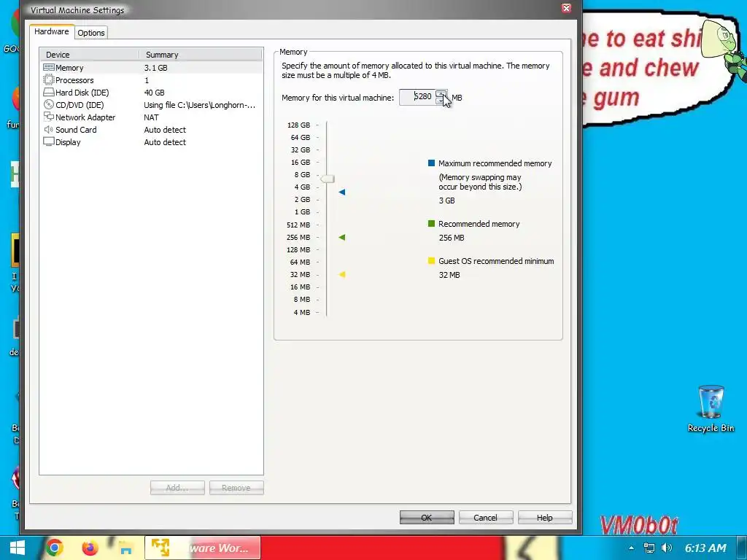Select 'Using file C:\Users\Longhorn-...' summary
Image resolution: width=747 pixels, height=560 pixels.
pos(200,105)
